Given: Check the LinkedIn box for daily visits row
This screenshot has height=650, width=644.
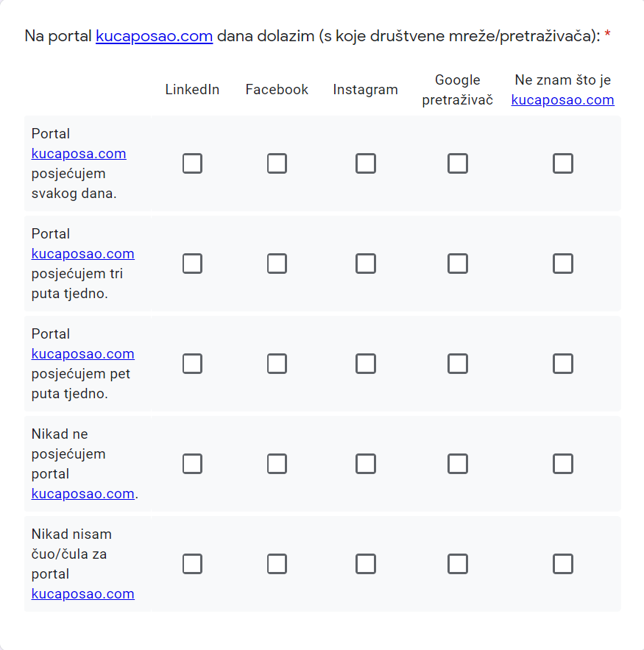Looking at the screenshot, I should point(192,163).
